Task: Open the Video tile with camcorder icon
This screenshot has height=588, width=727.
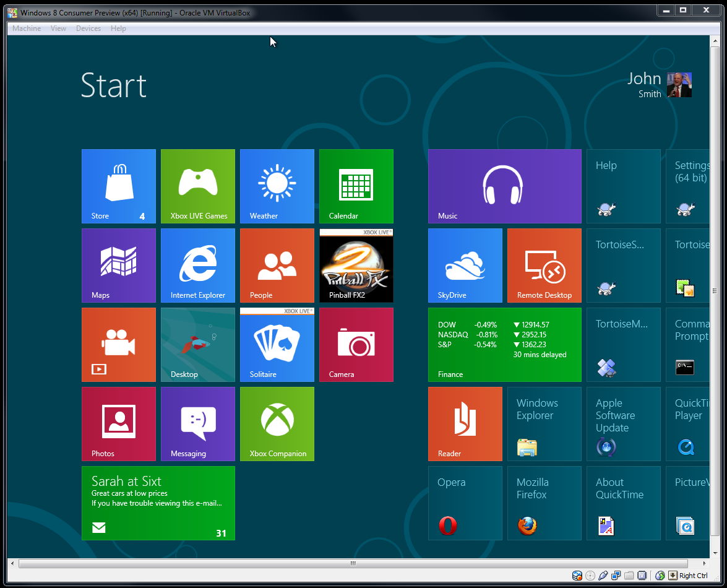Action: (x=119, y=345)
